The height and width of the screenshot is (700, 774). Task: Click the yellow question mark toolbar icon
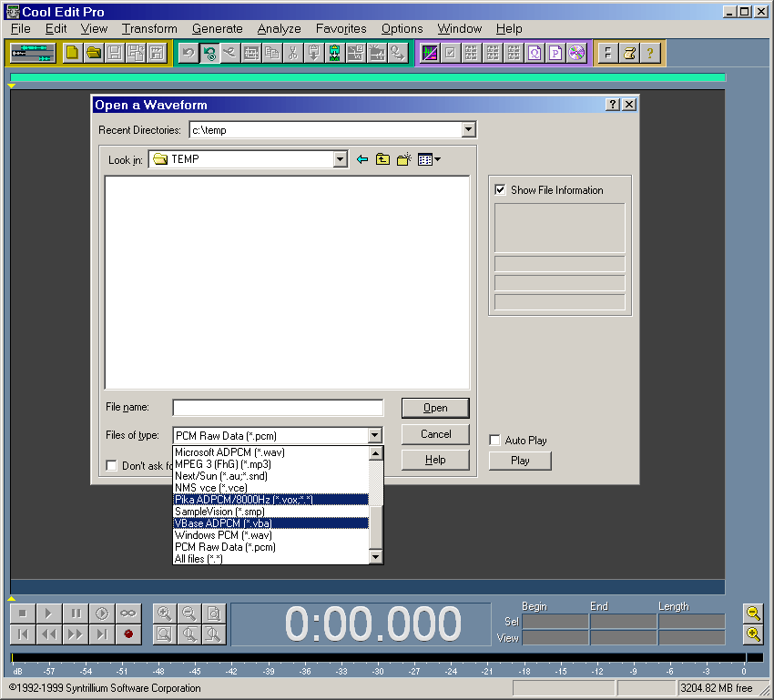(x=650, y=53)
